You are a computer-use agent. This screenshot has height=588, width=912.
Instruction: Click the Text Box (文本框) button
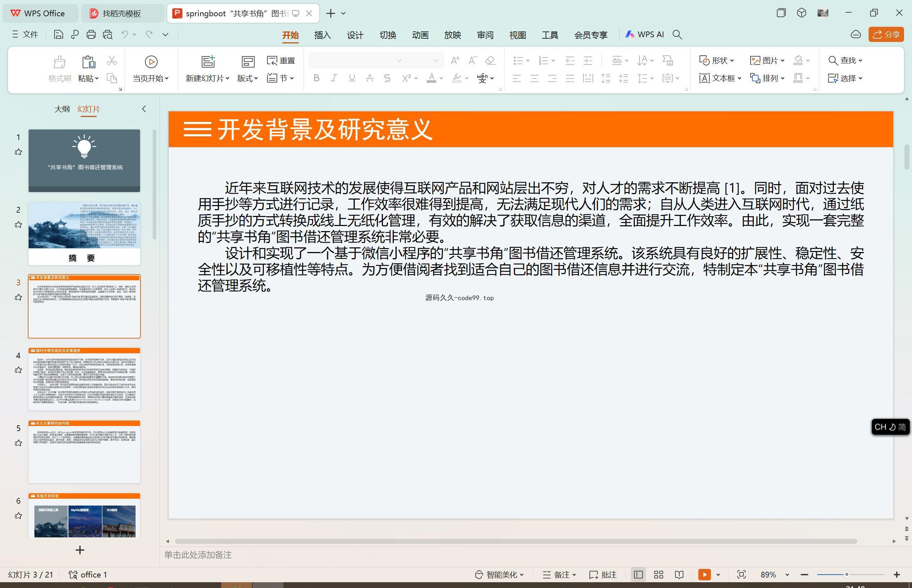pyautogui.click(x=720, y=78)
